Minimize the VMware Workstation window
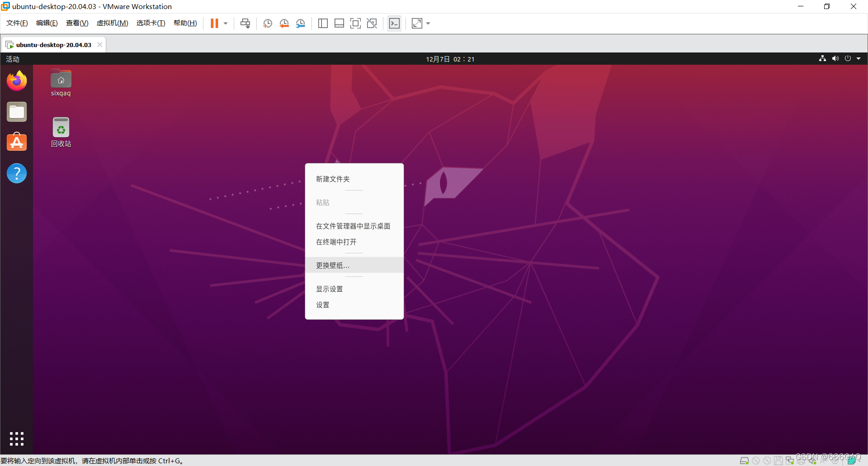The width and height of the screenshot is (868, 466). pyautogui.click(x=801, y=6)
